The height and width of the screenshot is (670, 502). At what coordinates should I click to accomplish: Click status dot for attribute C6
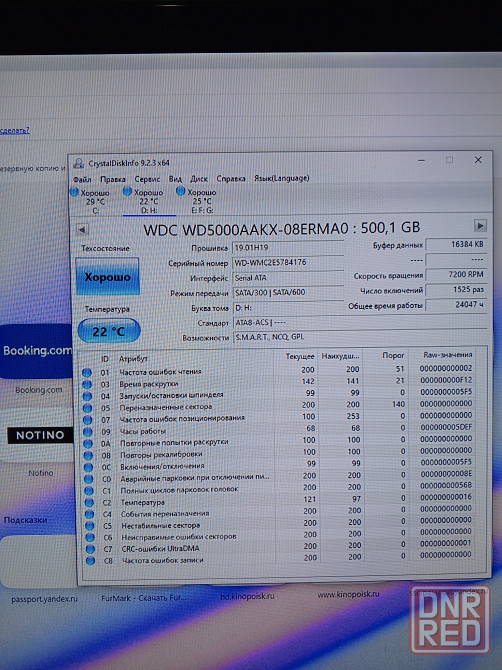[x=90, y=538]
